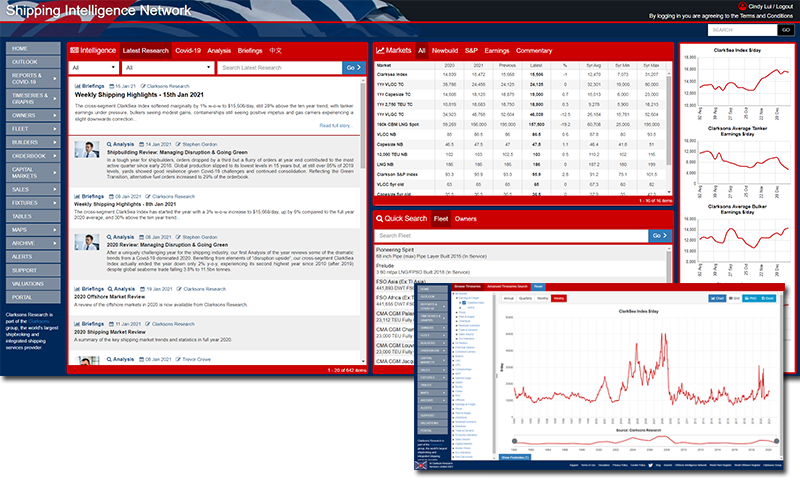Switch to Chart view in inset window

point(717,298)
